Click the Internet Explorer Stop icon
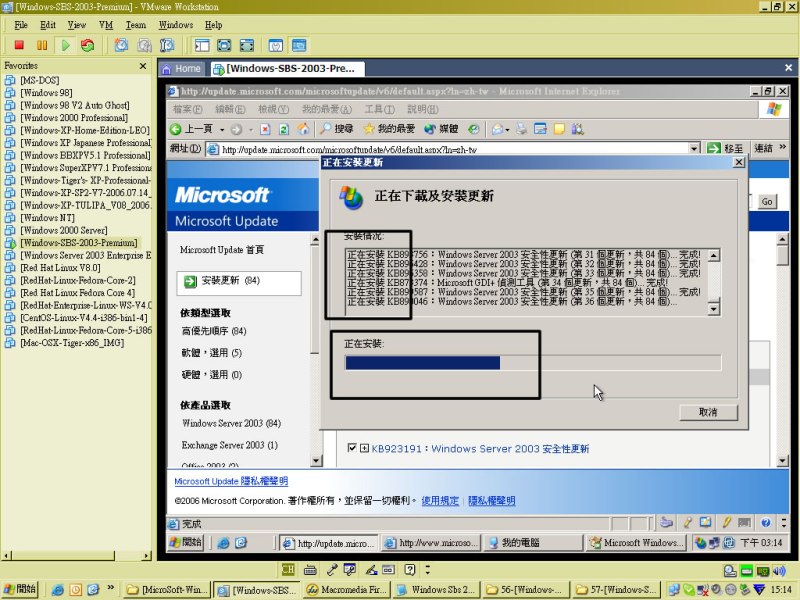 (265, 129)
